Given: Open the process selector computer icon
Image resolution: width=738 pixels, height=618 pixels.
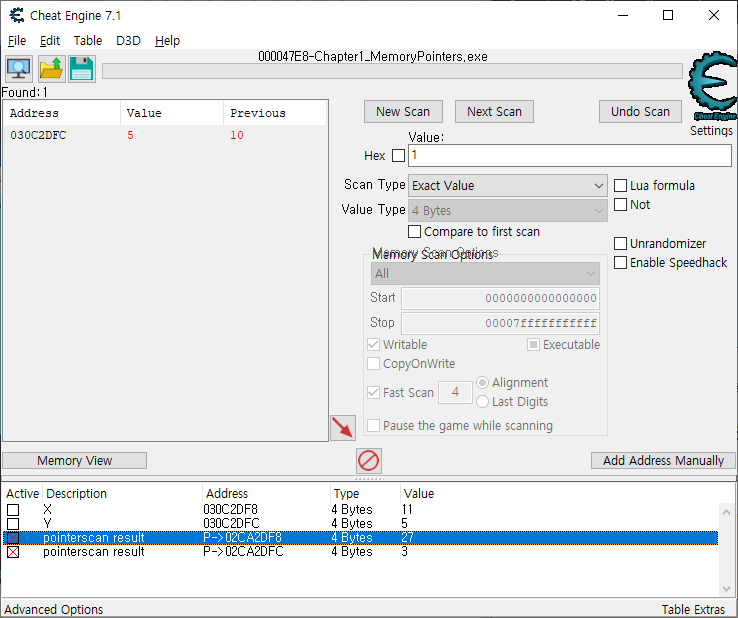Looking at the screenshot, I should pyautogui.click(x=19, y=69).
